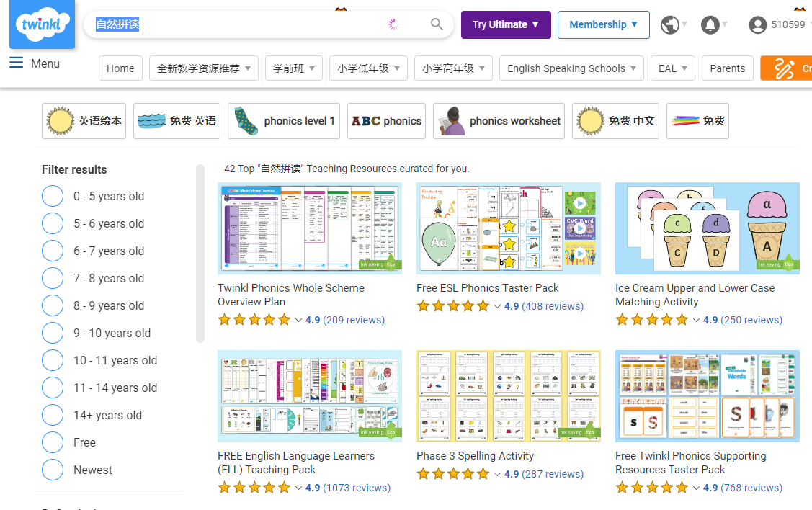The width and height of the screenshot is (812, 510).
Task: Expand the EAL menu
Action: pyautogui.click(x=673, y=68)
